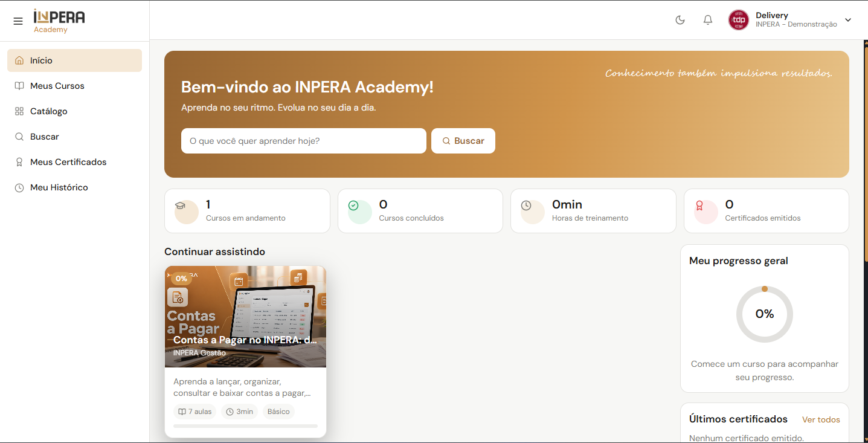Open Catálogo in the sidebar
Screen dimensions: 868x443
(x=74, y=111)
